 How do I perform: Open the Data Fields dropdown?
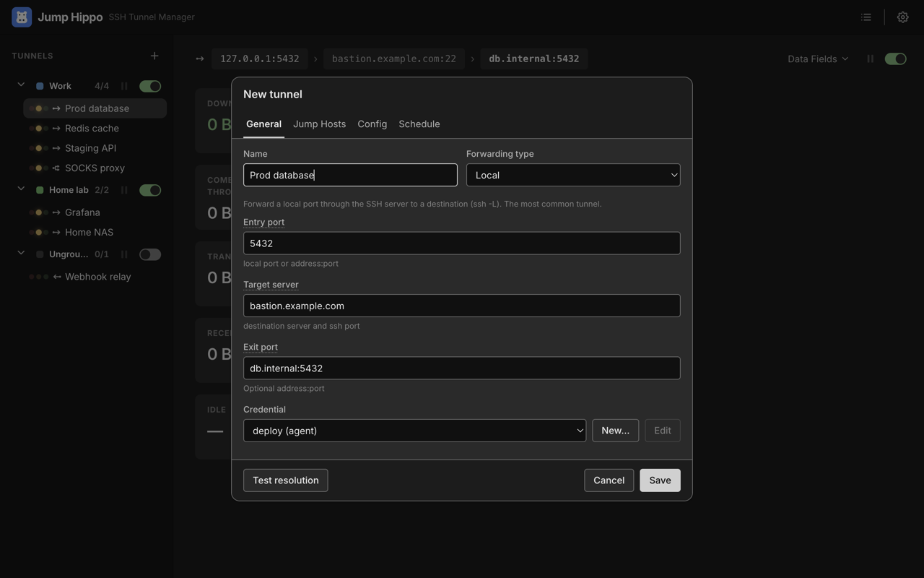click(818, 59)
